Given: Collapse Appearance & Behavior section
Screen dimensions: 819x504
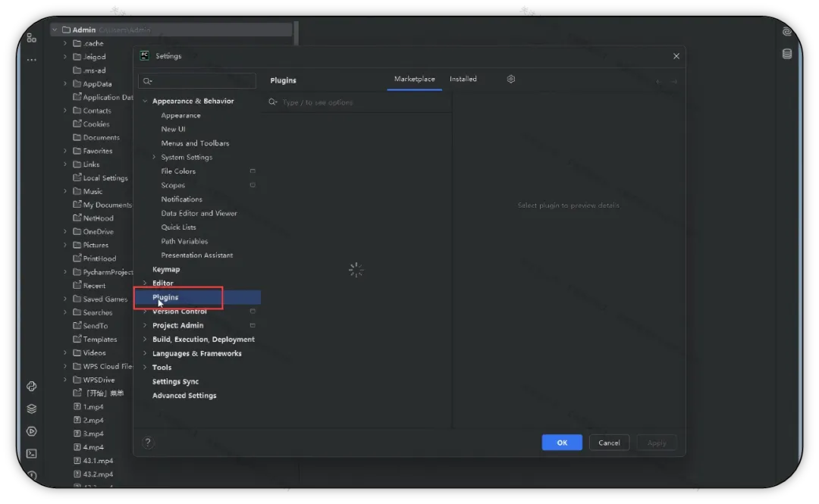Looking at the screenshot, I should click(x=145, y=102).
